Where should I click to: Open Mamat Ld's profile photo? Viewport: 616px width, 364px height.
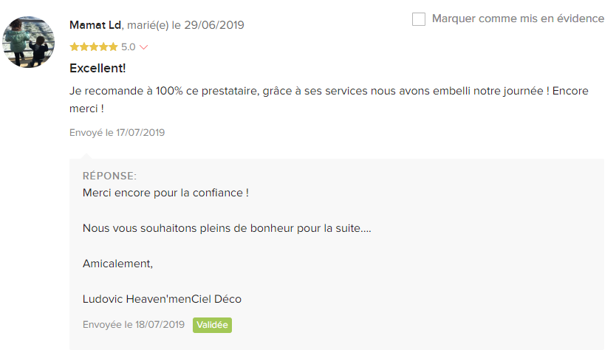coord(28,41)
